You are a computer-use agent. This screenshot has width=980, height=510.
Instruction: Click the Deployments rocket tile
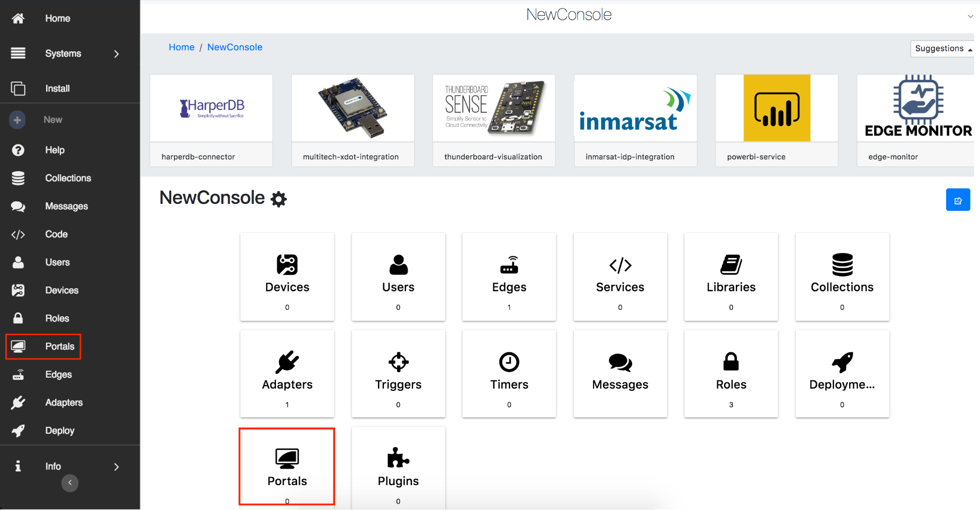[842, 373]
